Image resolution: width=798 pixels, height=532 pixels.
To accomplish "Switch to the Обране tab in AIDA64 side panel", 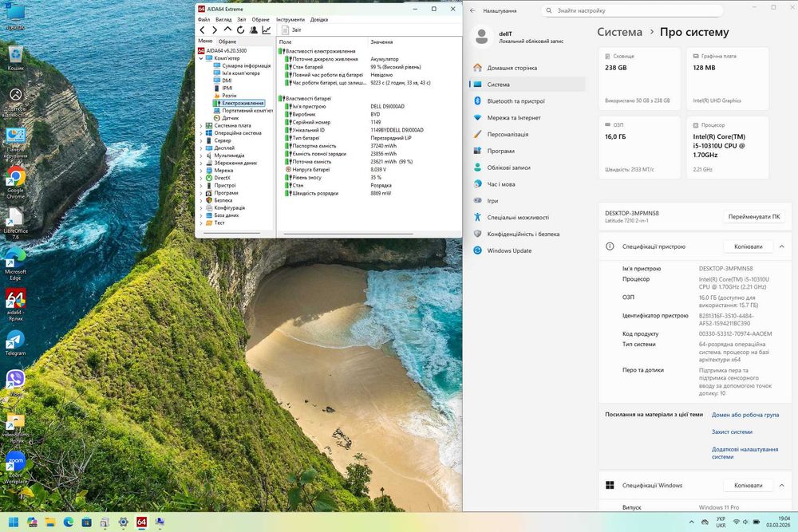I will (227, 41).
